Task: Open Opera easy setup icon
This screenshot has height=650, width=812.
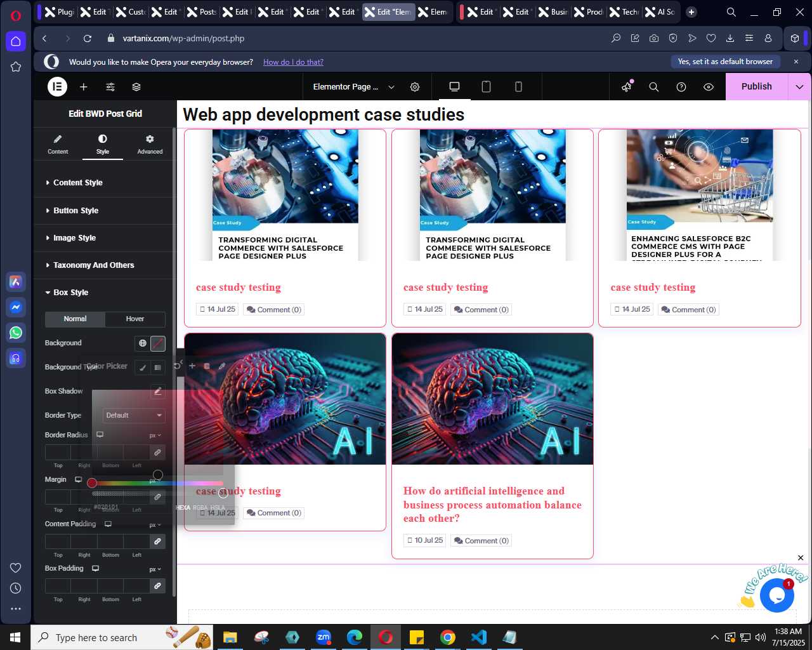Action: (749, 38)
